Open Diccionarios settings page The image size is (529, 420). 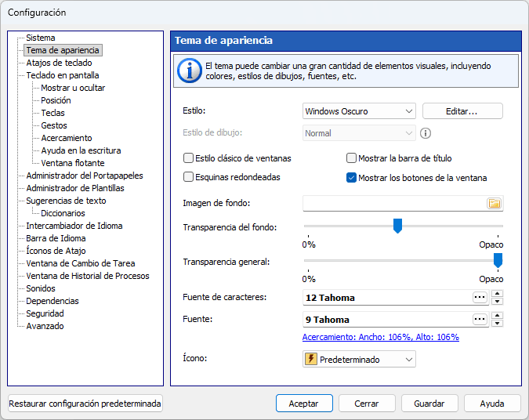pos(63,213)
